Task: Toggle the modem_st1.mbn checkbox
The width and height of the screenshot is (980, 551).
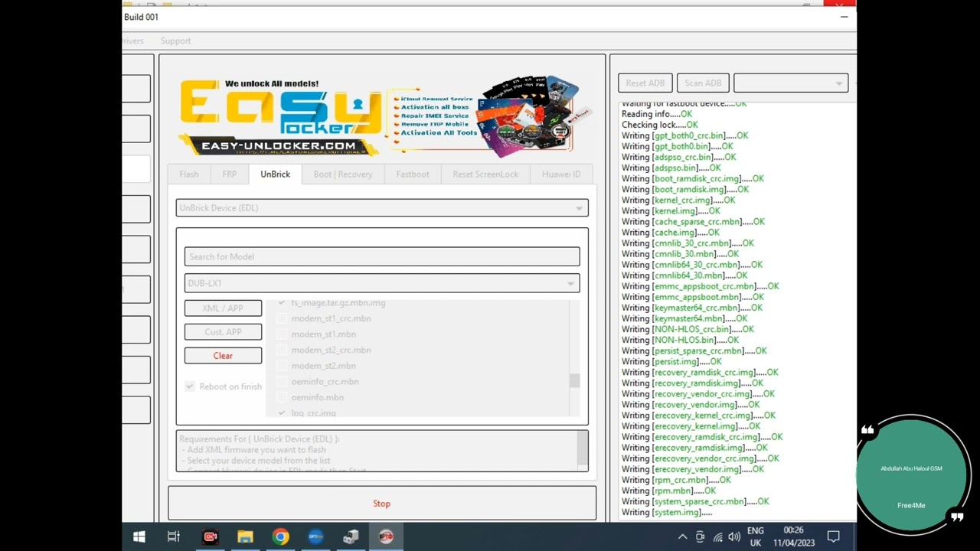Action: tap(282, 334)
